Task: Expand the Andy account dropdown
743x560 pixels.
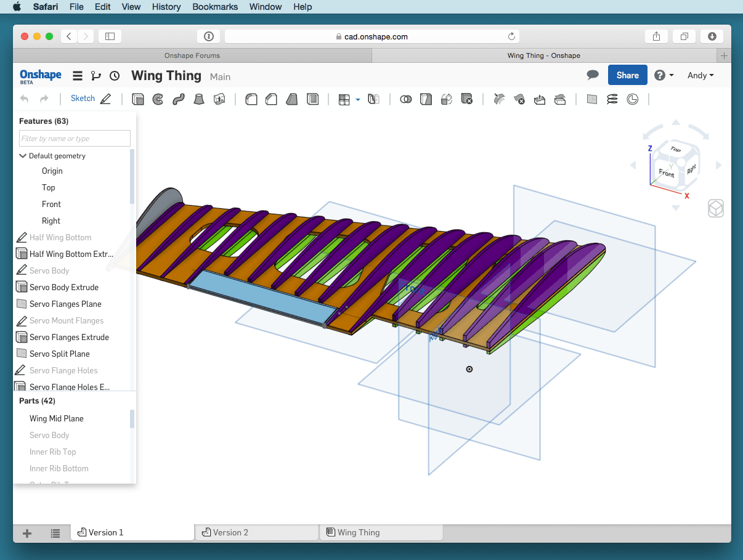Action: (x=700, y=75)
